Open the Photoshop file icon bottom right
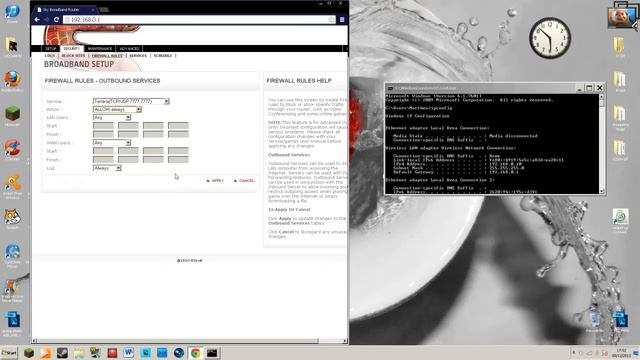Viewport: 640px width, 360px height. 620,319
